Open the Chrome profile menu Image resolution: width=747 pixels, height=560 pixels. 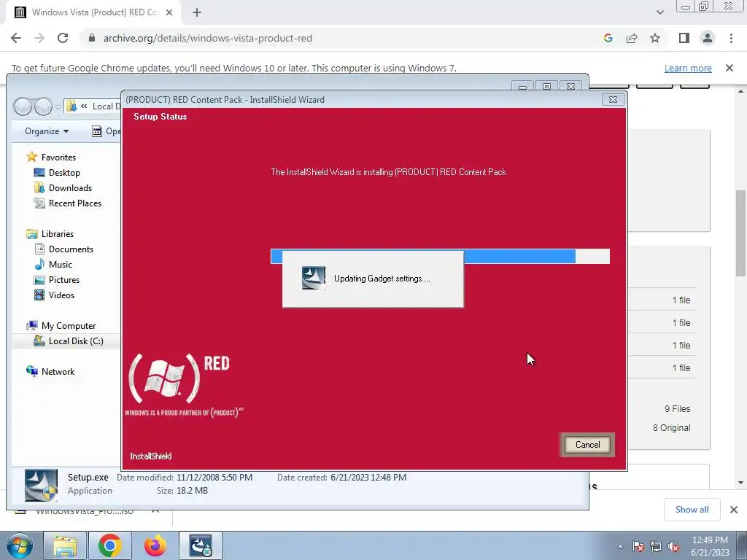click(708, 38)
